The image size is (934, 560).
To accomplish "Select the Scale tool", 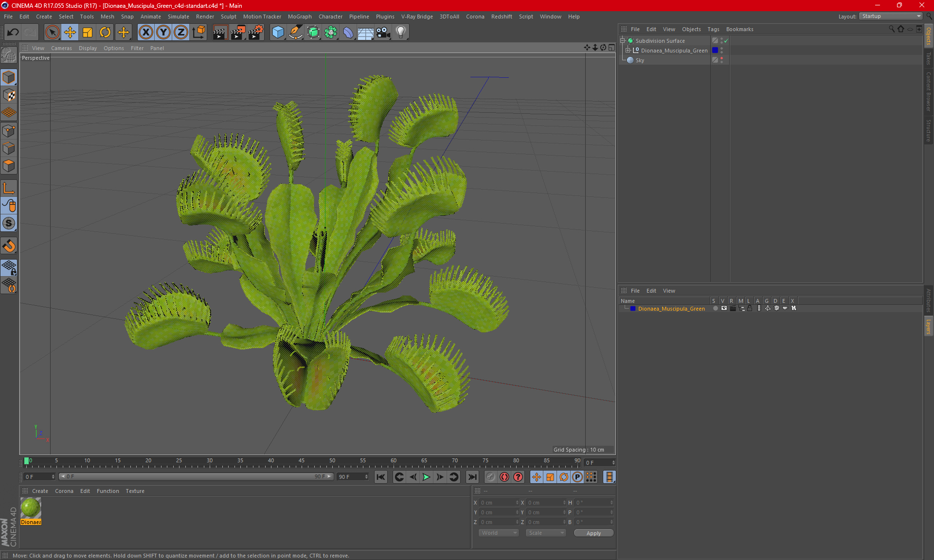I will [x=88, y=32].
